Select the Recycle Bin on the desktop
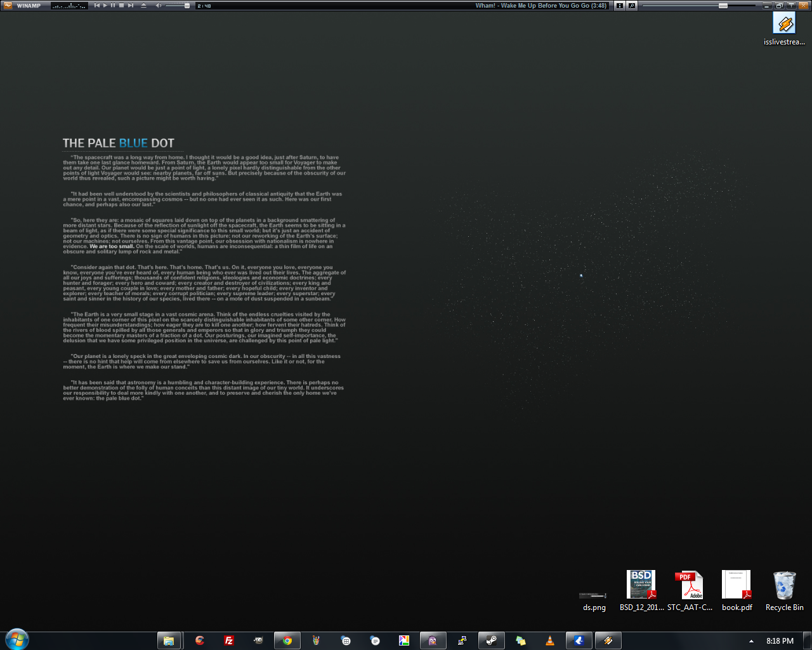The width and height of the screenshot is (812, 650). click(784, 591)
